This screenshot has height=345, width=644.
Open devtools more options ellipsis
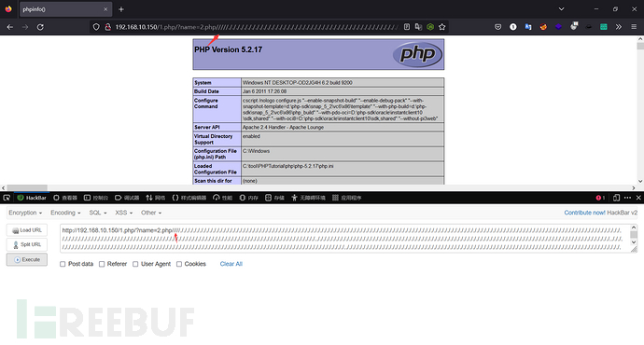coord(627,198)
